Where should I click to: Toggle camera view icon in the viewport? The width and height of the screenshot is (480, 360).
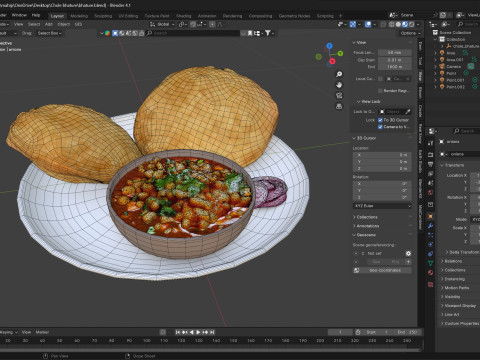(339, 95)
